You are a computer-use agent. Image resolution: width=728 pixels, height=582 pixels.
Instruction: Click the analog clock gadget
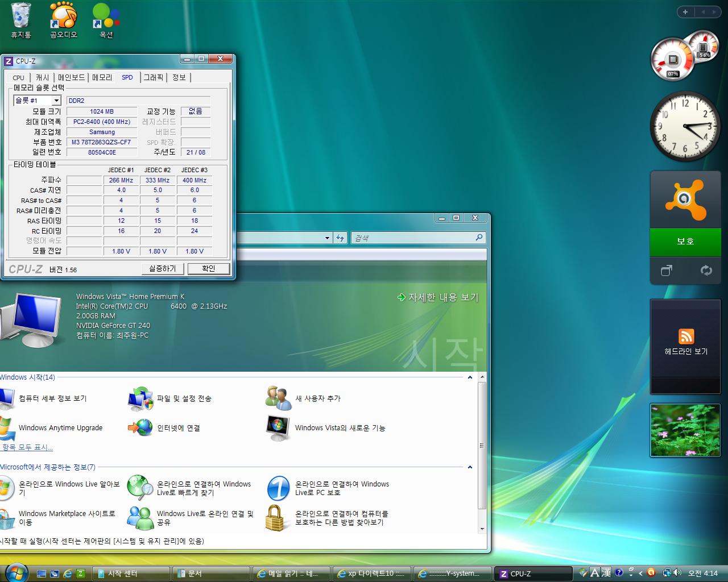click(685, 126)
